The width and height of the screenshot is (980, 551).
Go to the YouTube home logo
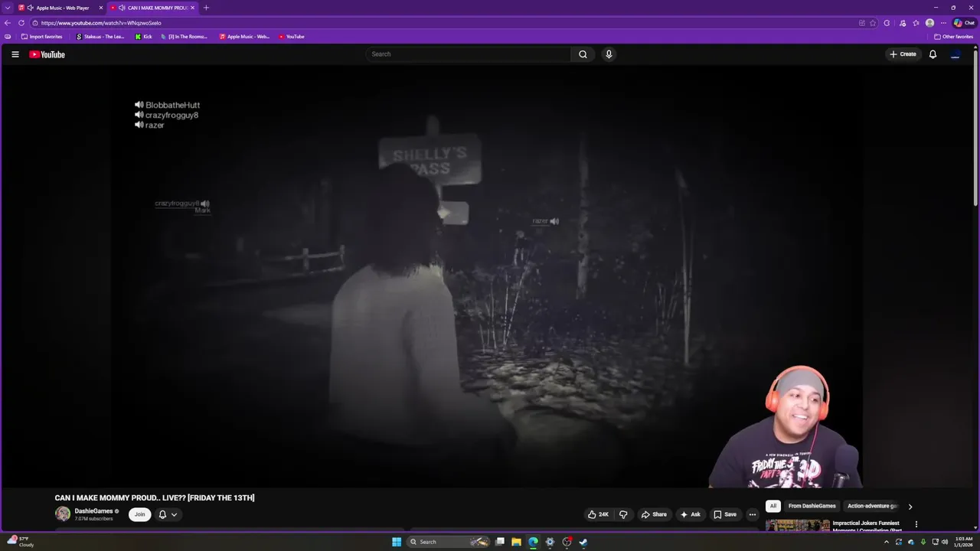47,54
